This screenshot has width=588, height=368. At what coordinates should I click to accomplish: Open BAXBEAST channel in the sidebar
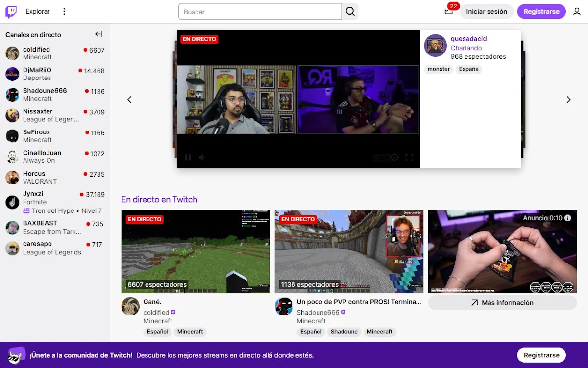pyautogui.click(x=55, y=227)
